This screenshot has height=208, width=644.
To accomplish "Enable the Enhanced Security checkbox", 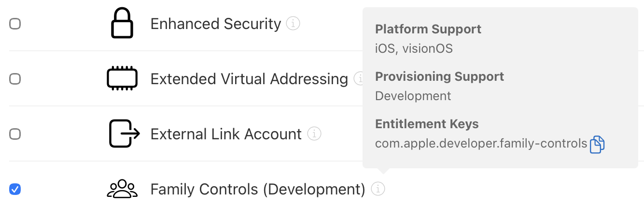I will 15,24.
